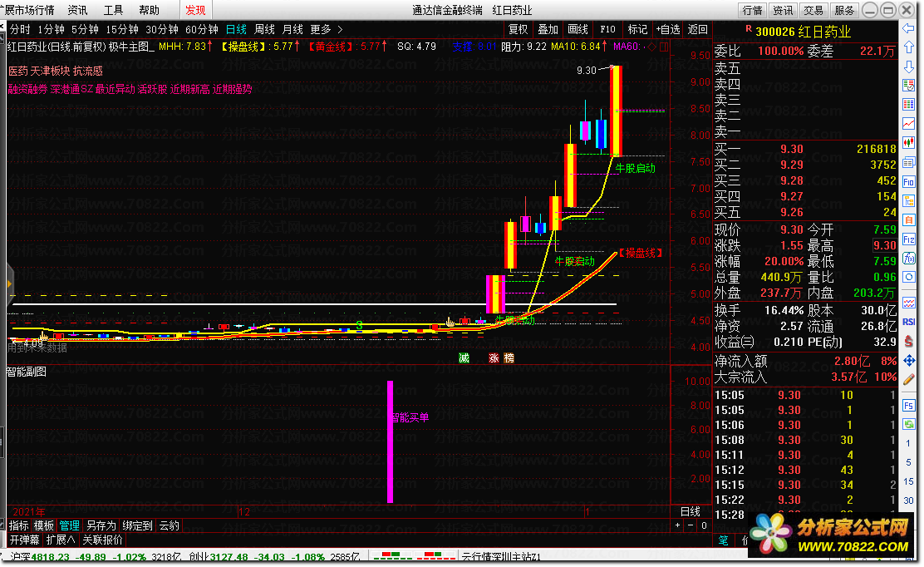Select the 15分钟 period tab
Viewport: 924px width, 567px height.
point(122,29)
